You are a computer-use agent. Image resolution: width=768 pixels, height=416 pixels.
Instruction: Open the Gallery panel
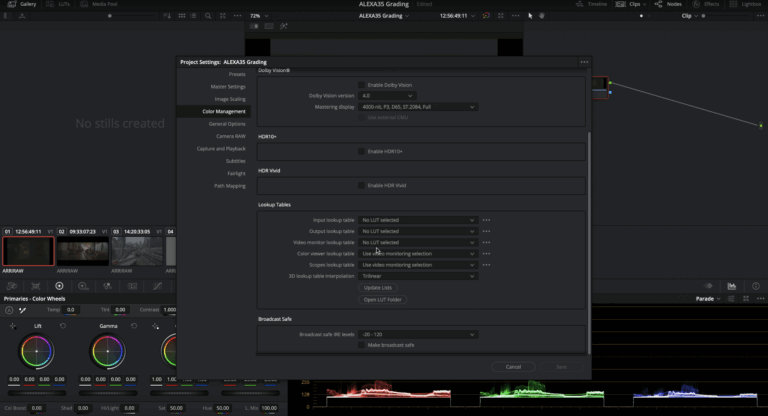(x=22, y=4)
